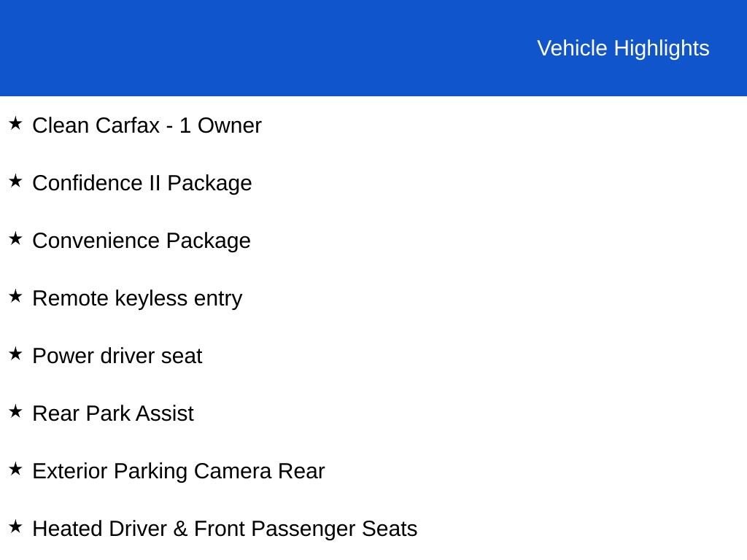Image resolution: width=747 pixels, height=560 pixels.
Task: Click Heated Driver & Front Passenger Seats
Action: (x=225, y=529)
